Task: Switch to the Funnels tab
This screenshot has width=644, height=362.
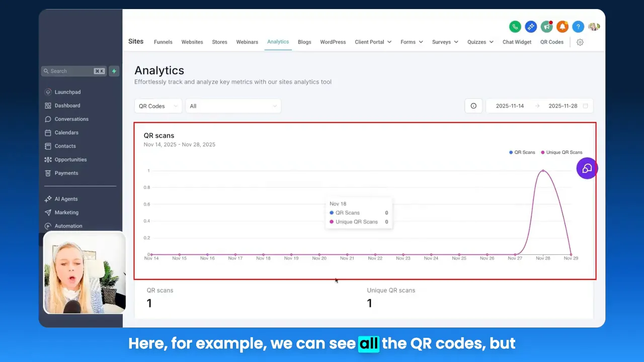Action: coord(163,42)
